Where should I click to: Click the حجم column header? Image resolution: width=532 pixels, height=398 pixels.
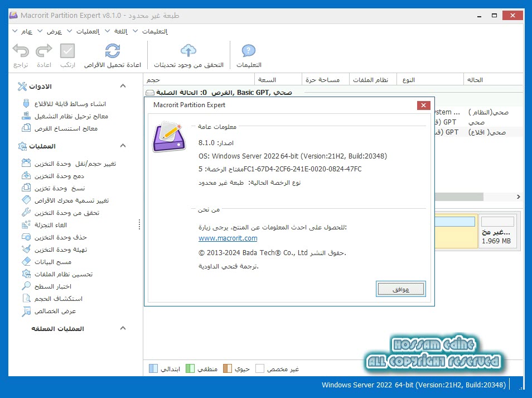pos(199,80)
